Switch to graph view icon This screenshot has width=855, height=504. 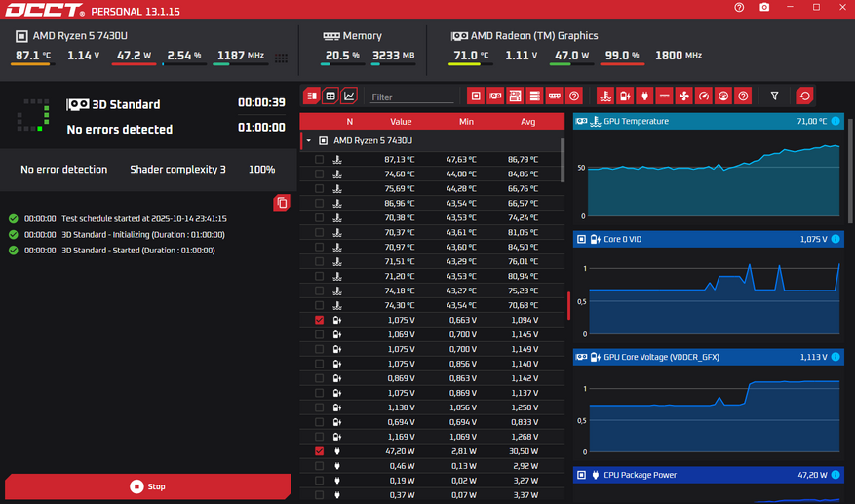pos(349,96)
